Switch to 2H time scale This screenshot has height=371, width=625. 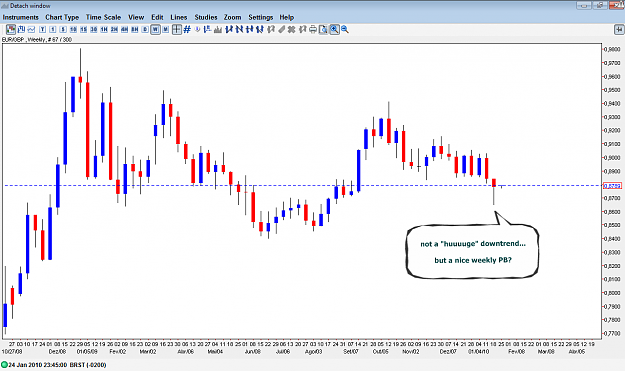[114, 29]
